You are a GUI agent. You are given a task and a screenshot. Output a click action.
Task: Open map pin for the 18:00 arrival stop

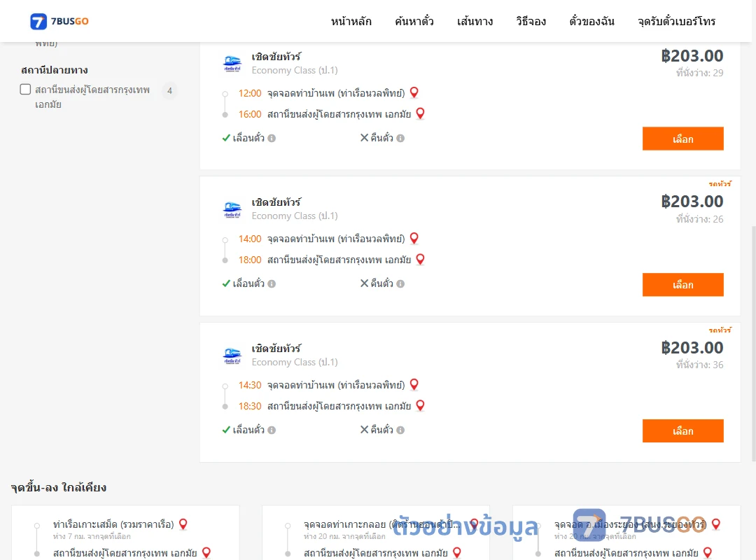[421, 260]
